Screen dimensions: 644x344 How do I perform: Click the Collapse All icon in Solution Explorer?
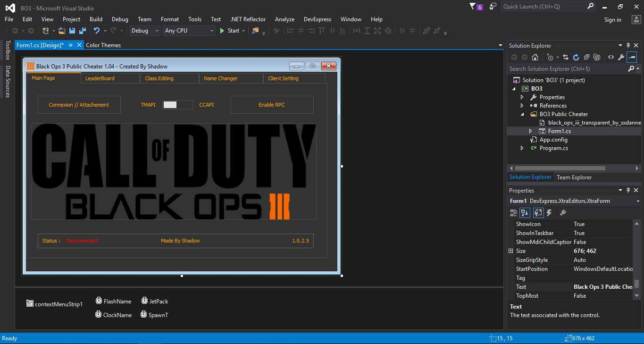click(x=586, y=57)
